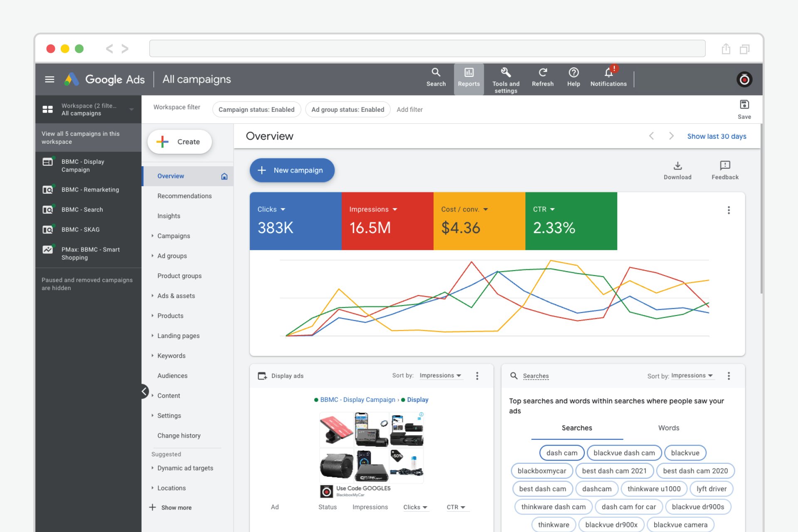Open Change history page
The width and height of the screenshot is (798, 532).
(179, 435)
